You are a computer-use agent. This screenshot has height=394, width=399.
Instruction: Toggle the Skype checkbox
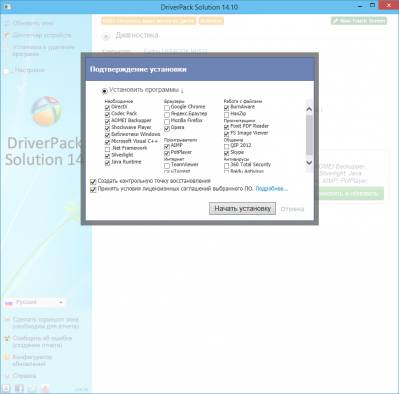pos(226,153)
